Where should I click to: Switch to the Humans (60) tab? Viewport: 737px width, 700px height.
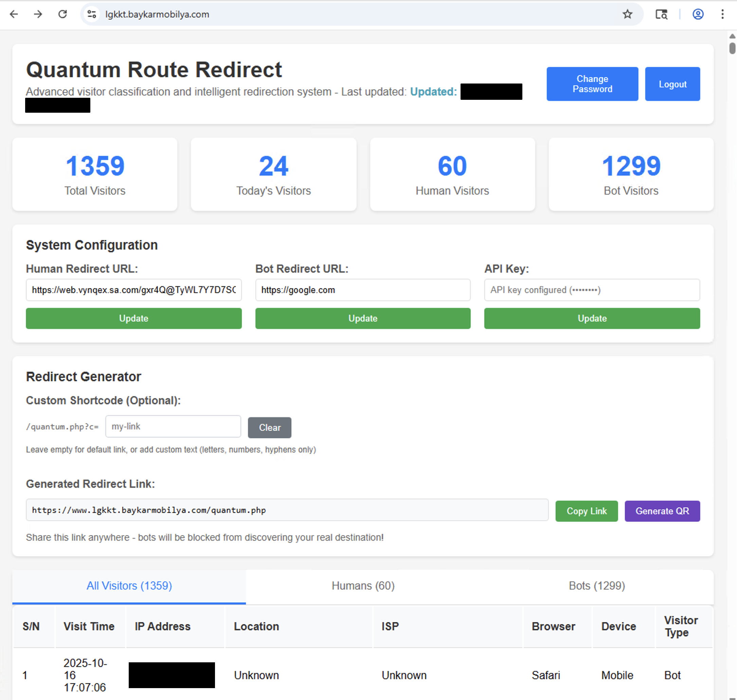(362, 586)
